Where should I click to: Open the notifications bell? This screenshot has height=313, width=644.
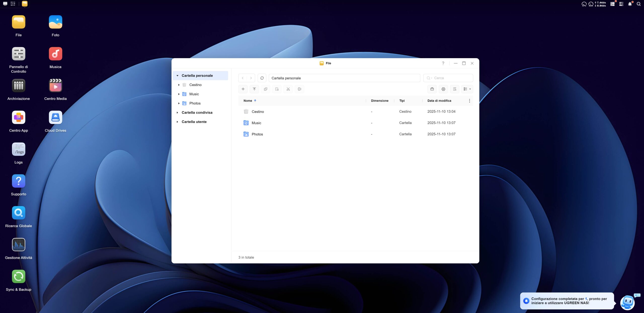click(630, 4)
